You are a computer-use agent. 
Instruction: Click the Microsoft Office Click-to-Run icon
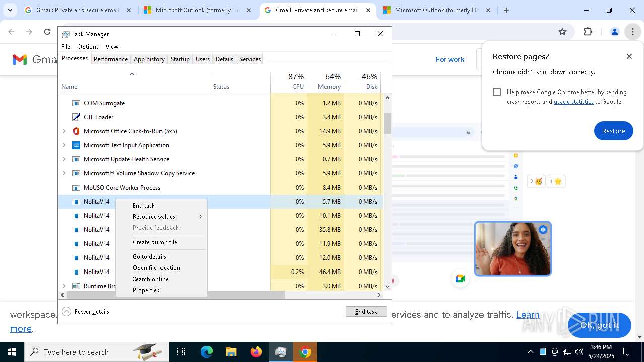pyautogui.click(x=76, y=131)
